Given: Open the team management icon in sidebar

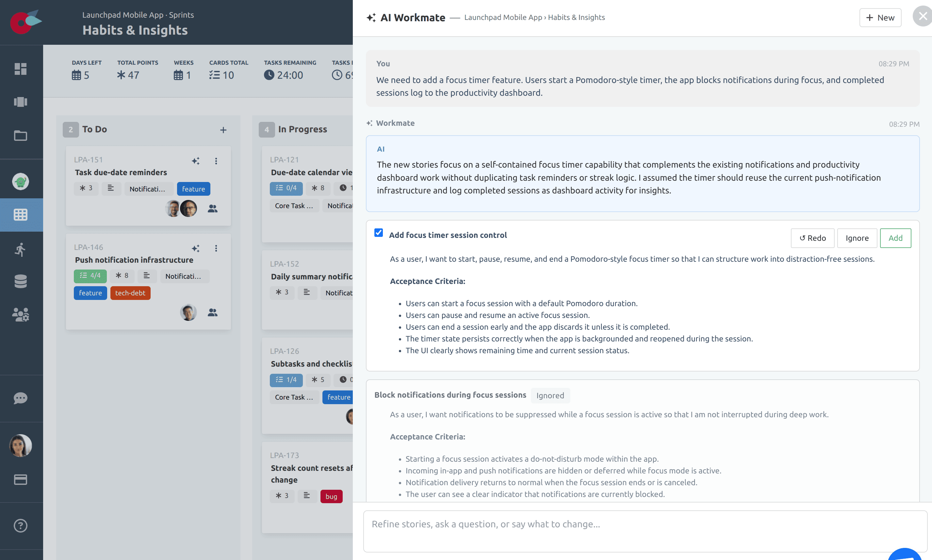Looking at the screenshot, I should (x=21, y=315).
